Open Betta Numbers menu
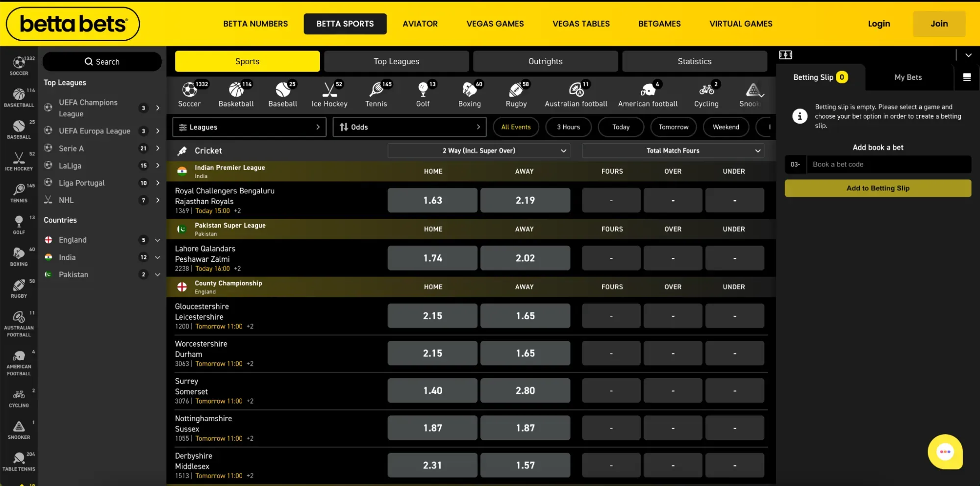The height and width of the screenshot is (486, 980). point(255,24)
